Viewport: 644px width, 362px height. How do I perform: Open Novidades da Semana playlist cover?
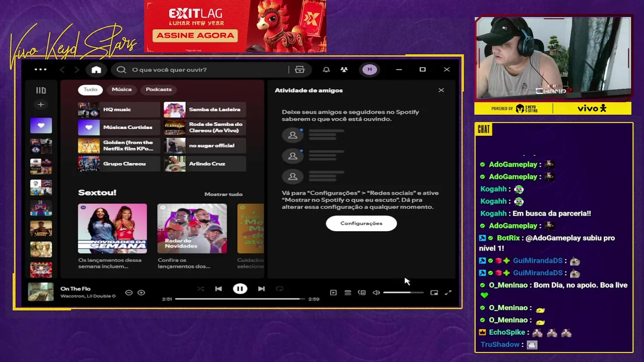(x=112, y=228)
